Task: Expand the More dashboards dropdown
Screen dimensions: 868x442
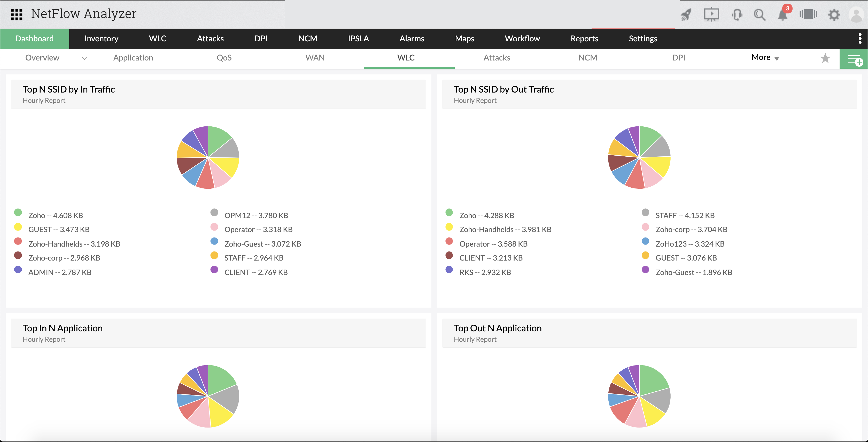Action: [765, 58]
